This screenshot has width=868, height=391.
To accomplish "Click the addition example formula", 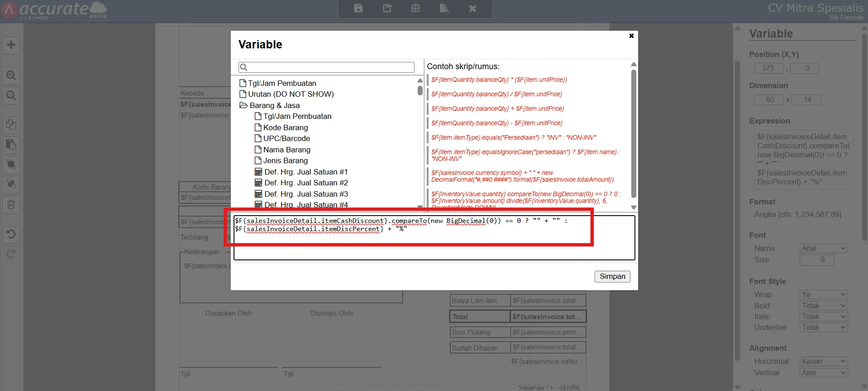I will pos(497,108).
